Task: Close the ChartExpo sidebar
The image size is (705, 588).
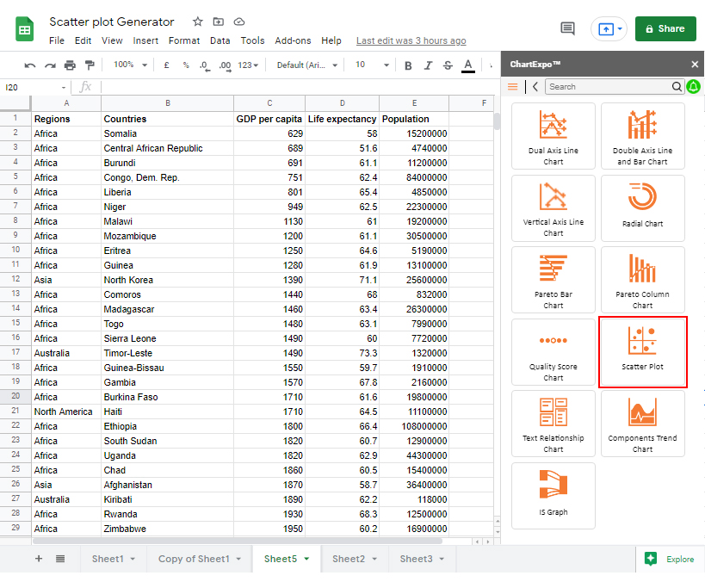Action: point(695,65)
